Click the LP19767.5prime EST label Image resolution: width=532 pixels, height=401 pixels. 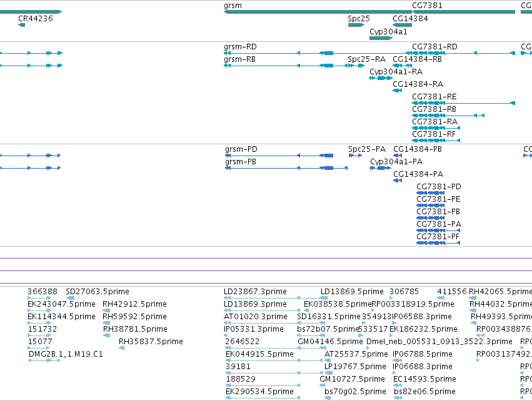[x=355, y=367]
